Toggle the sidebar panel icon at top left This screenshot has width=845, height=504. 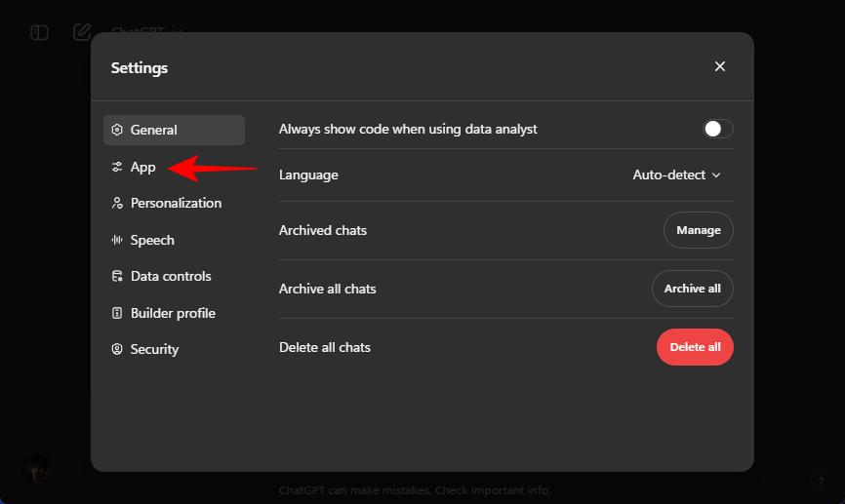click(39, 32)
